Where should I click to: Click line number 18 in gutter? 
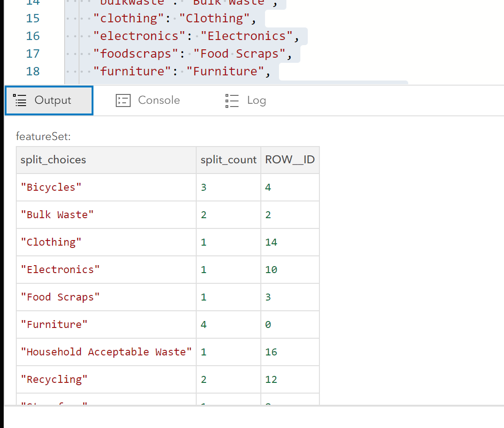click(x=33, y=71)
